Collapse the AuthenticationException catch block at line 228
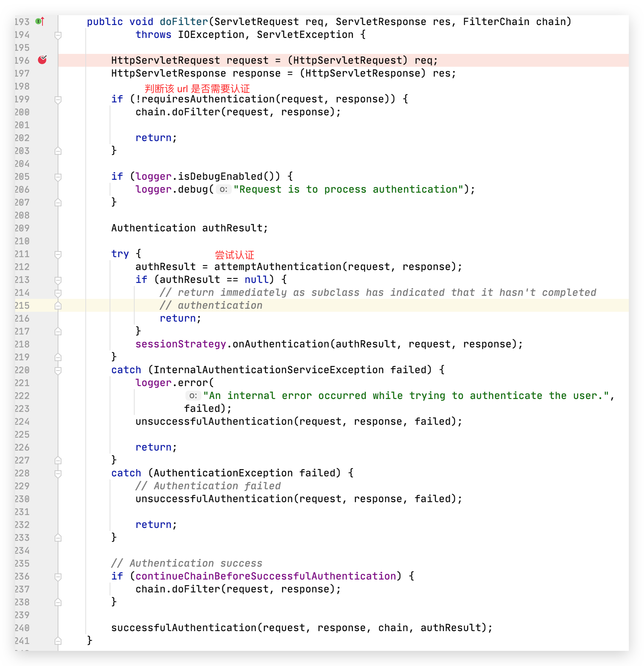This screenshot has height=666, width=644. 58,473
